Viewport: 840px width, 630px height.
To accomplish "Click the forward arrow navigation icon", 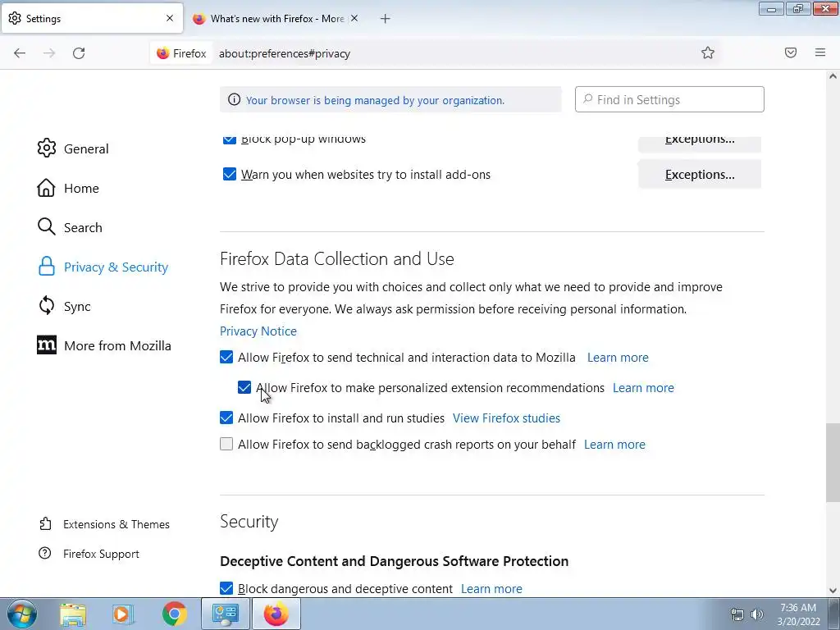I will [x=49, y=53].
